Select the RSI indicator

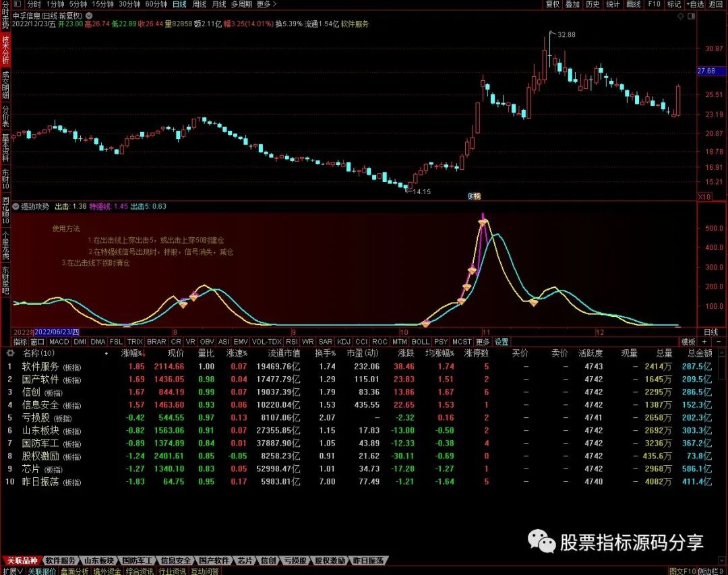292,342
